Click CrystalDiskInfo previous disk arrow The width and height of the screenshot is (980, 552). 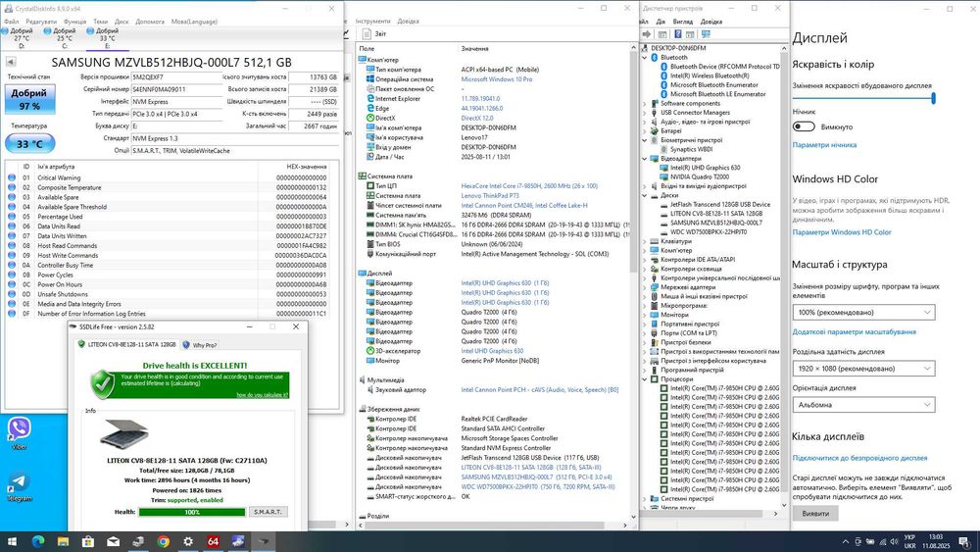(x=11, y=61)
